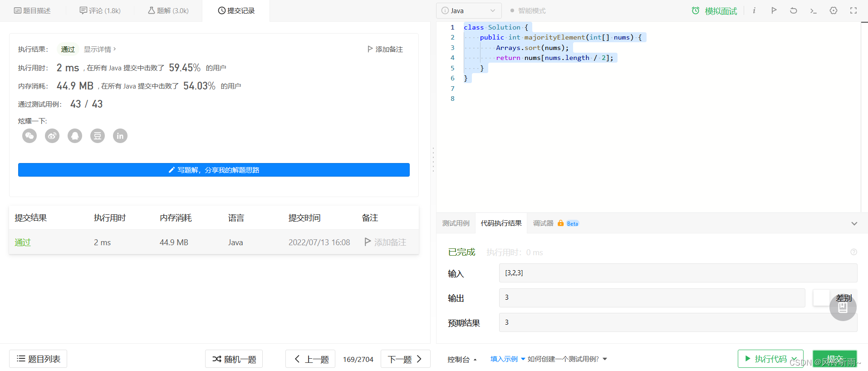Open the arrow beside 执行代码
868x371 pixels.
(795, 359)
